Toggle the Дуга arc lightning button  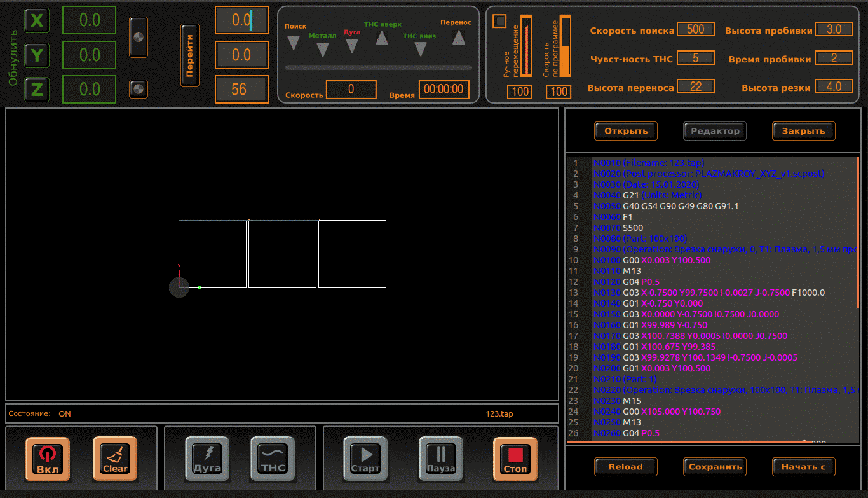point(207,459)
